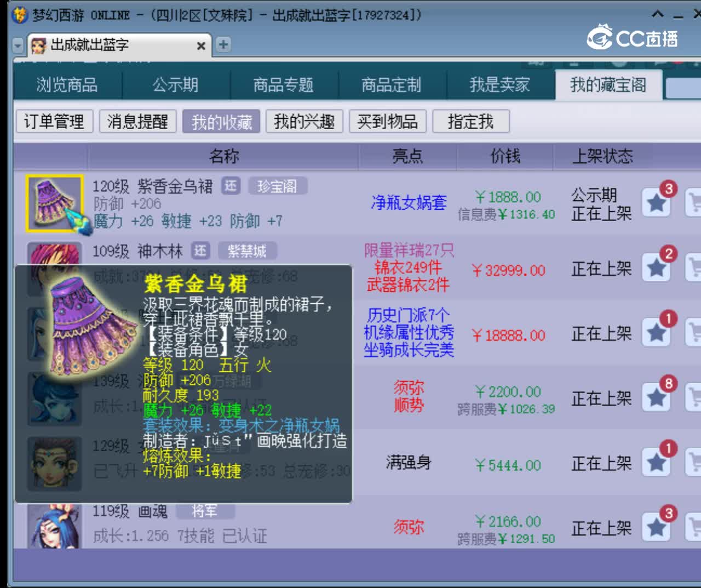This screenshot has width=701, height=588.
Task: Add 紫香金乌裙 ￥1888.00 item to cart
Action: click(693, 203)
